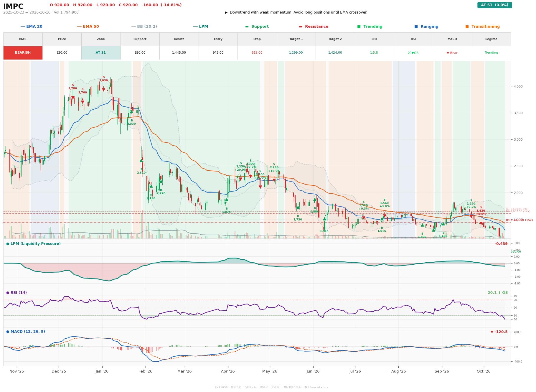The width and height of the screenshot is (536, 392).
Task: Click the AT S1 zone cell
Action: coord(101,53)
